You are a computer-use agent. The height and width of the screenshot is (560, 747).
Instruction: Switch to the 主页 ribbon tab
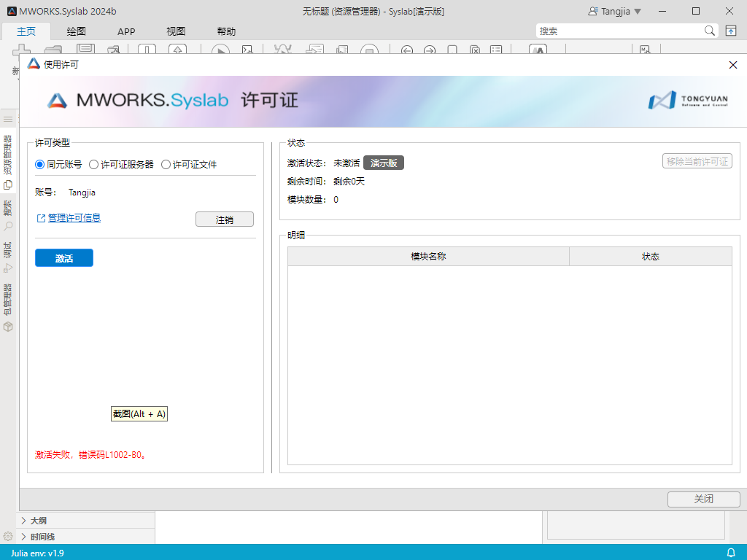click(26, 31)
